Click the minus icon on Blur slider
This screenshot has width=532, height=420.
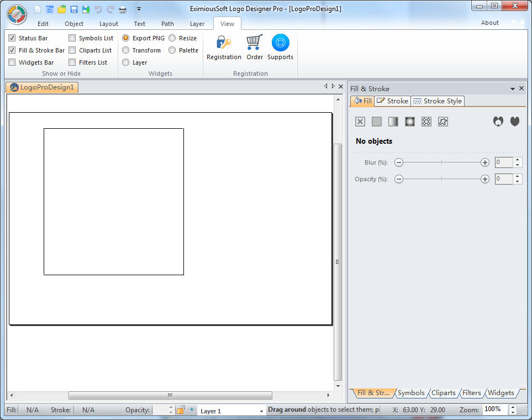click(399, 162)
